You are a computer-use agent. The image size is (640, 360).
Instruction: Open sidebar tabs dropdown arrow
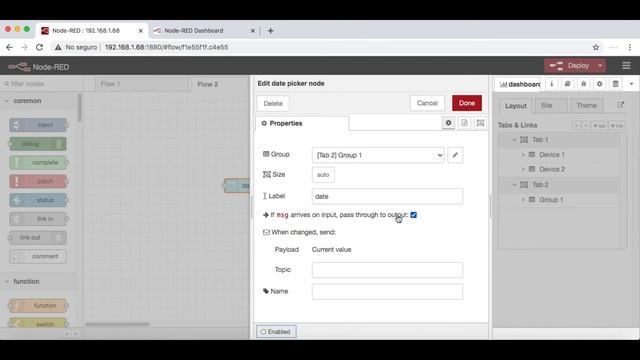(x=631, y=84)
